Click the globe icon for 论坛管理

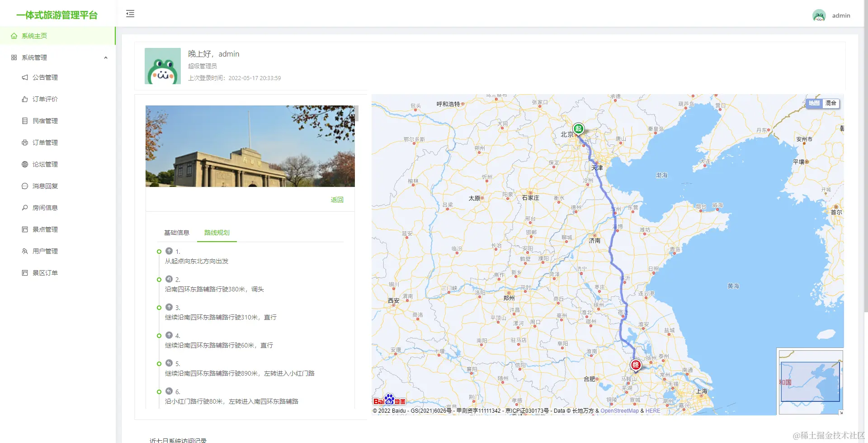(x=25, y=164)
